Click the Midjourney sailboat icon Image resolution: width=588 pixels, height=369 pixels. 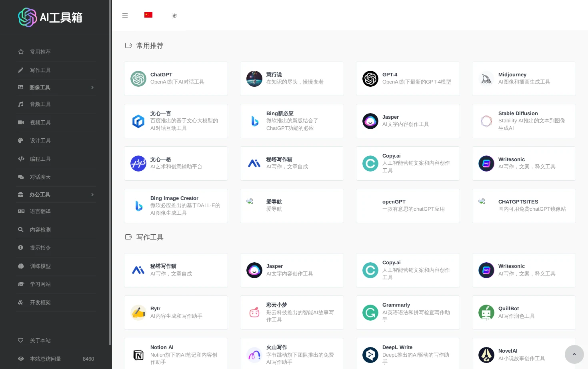(x=486, y=79)
